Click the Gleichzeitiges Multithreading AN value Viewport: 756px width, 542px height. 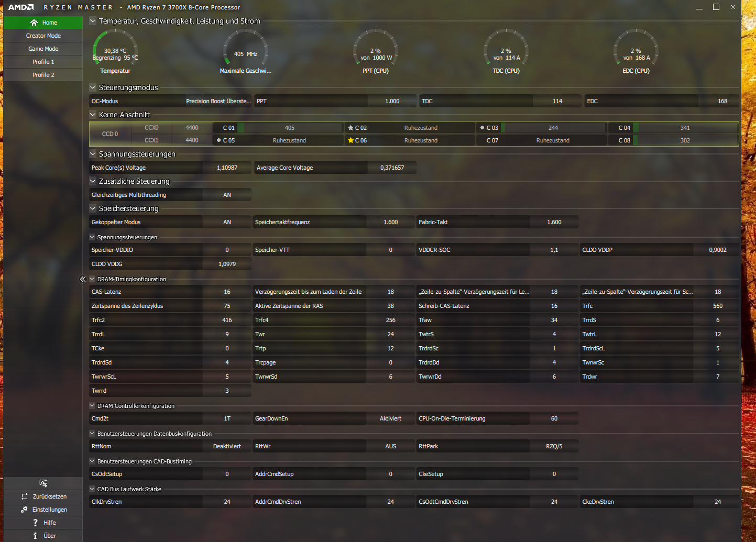click(x=227, y=195)
